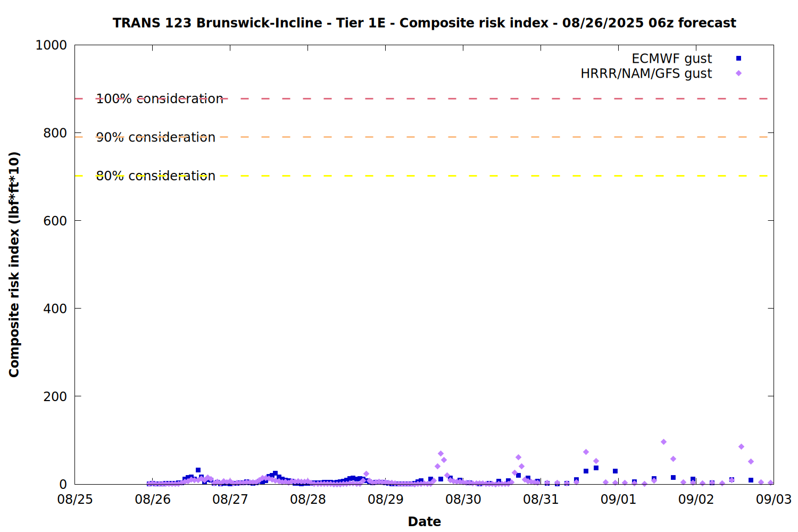Click the y-axis label 200
The image size is (798, 532).
coord(55,396)
